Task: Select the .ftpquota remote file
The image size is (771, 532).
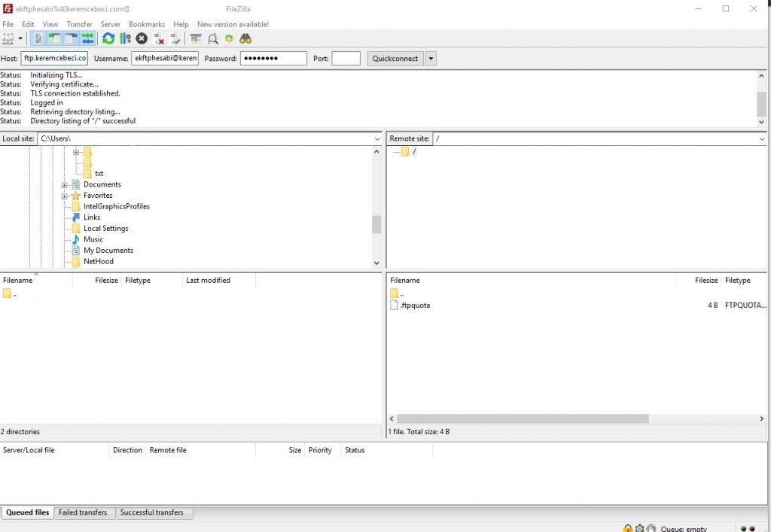Action: click(415, 305)
